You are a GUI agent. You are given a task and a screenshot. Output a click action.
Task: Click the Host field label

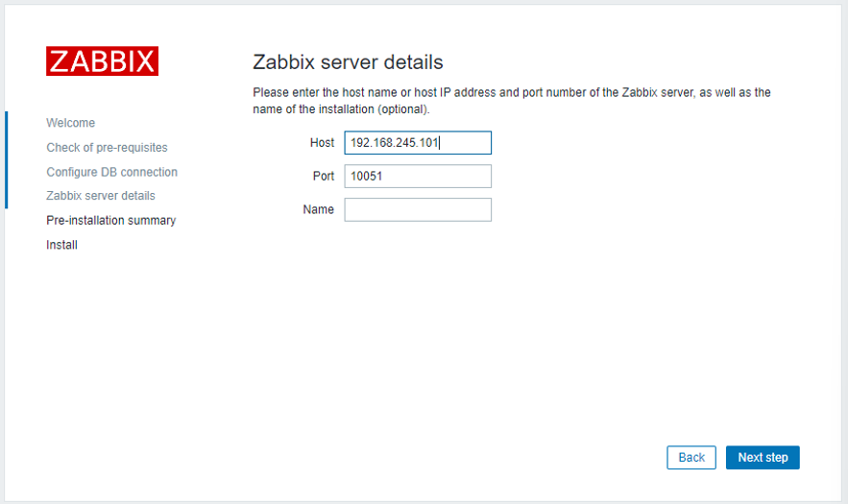point(322,143)
